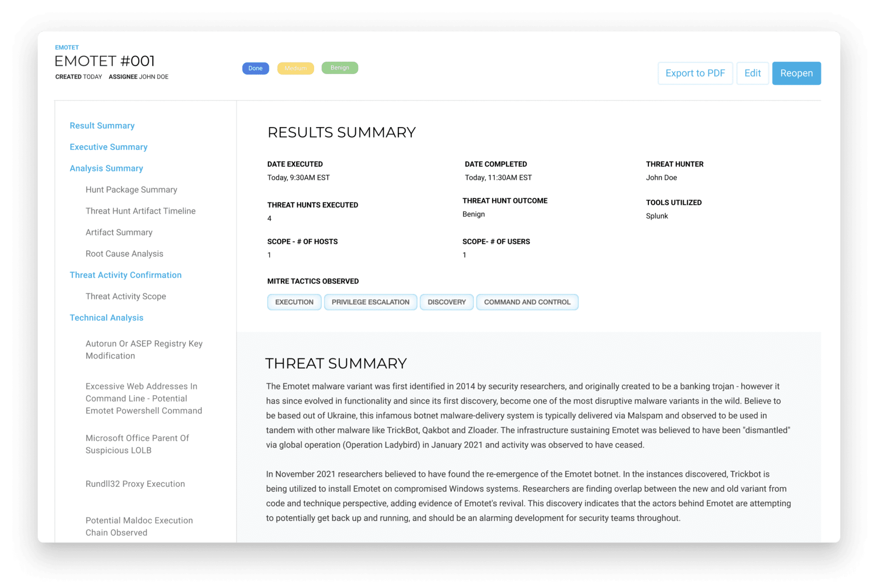The height and width of the screenshot is (588, 878).
Task: Click the Reopen action button
Action: click(797, 73)
